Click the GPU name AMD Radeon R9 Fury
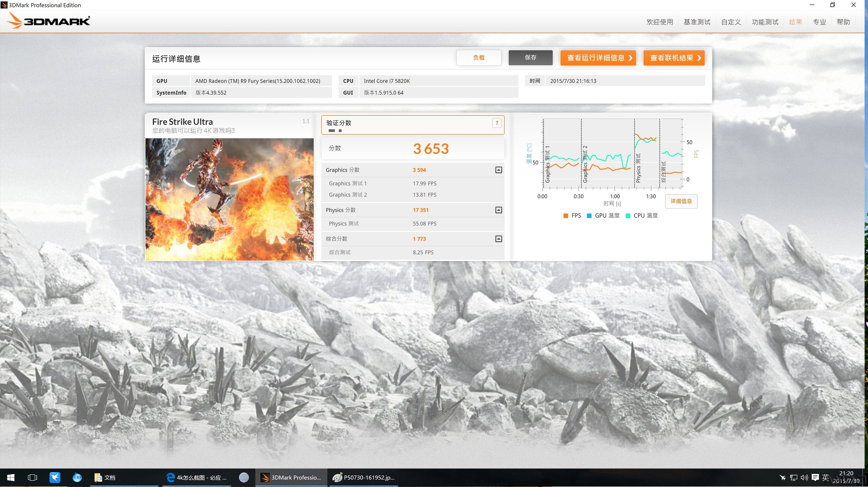Screen dimensions: 868x487 [257, 81]
